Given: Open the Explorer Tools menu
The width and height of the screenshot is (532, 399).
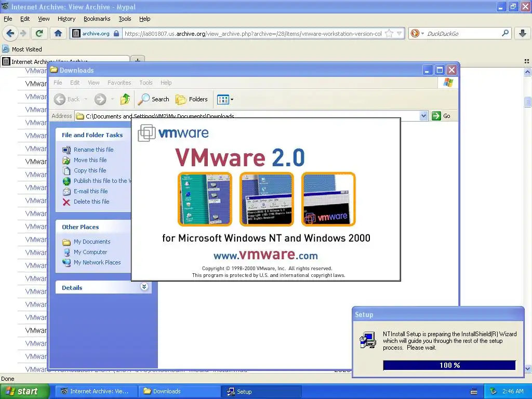Looking at the screenshot, I should tap(146, 83).
